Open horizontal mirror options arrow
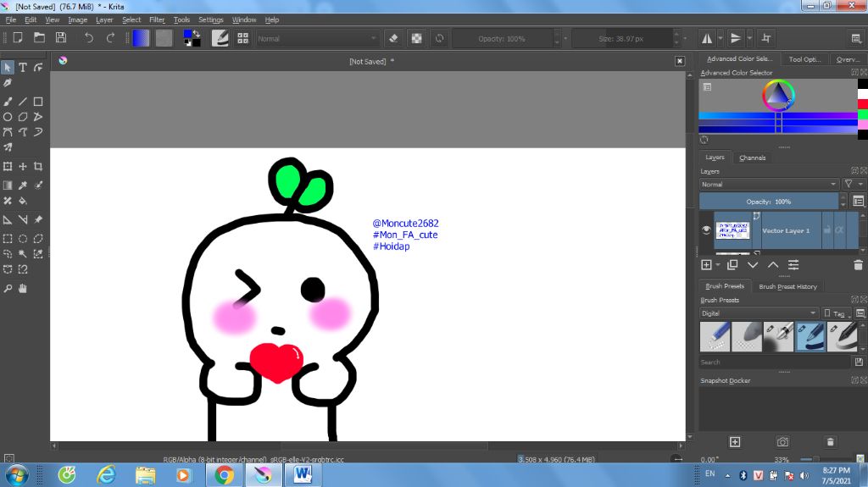Screen dimensions: 868x487 coord(721,38)
